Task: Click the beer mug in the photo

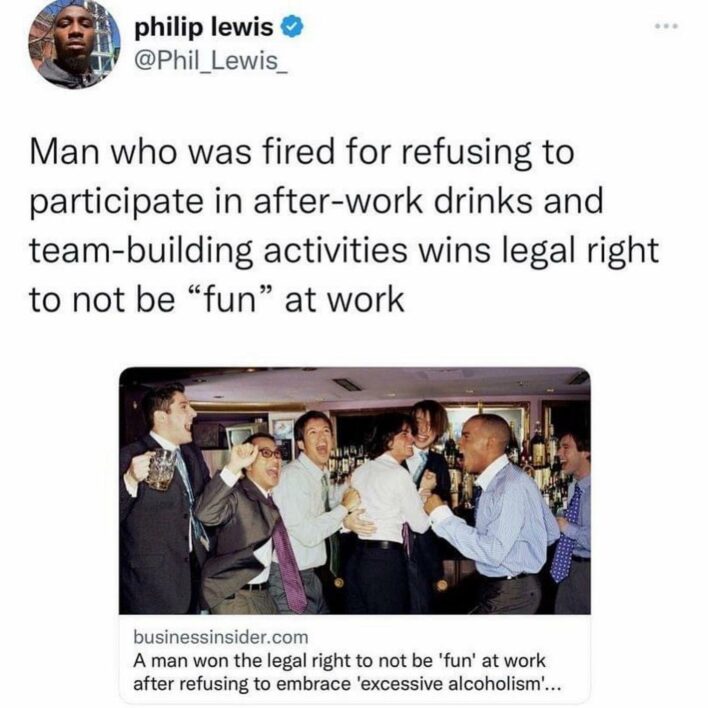Action: [160, 470]
